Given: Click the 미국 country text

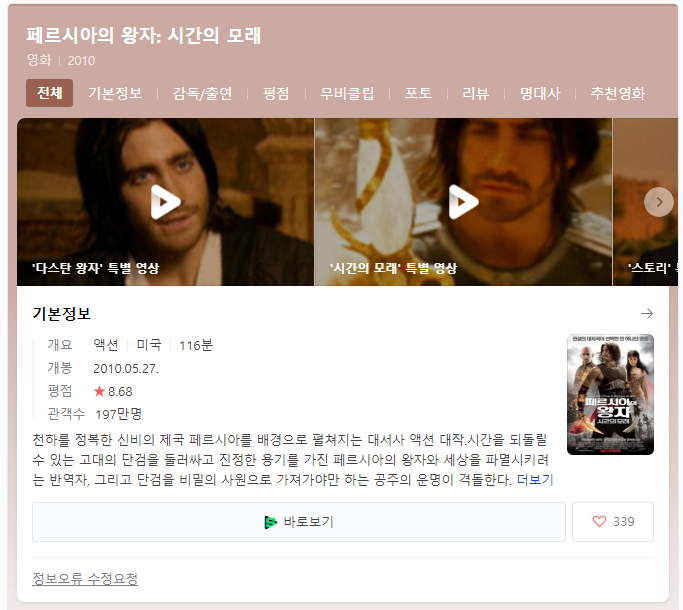Looking at the screenshot, I should click(149, 345).
